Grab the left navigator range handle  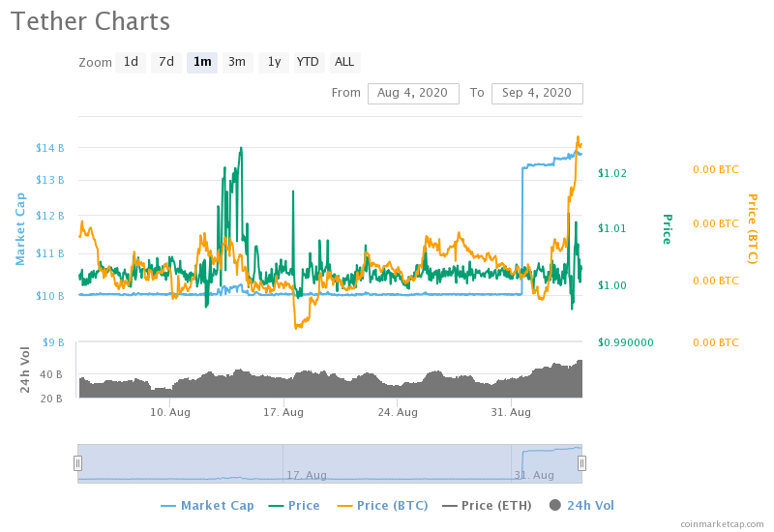pyautogui.click(x=77, y=463)
